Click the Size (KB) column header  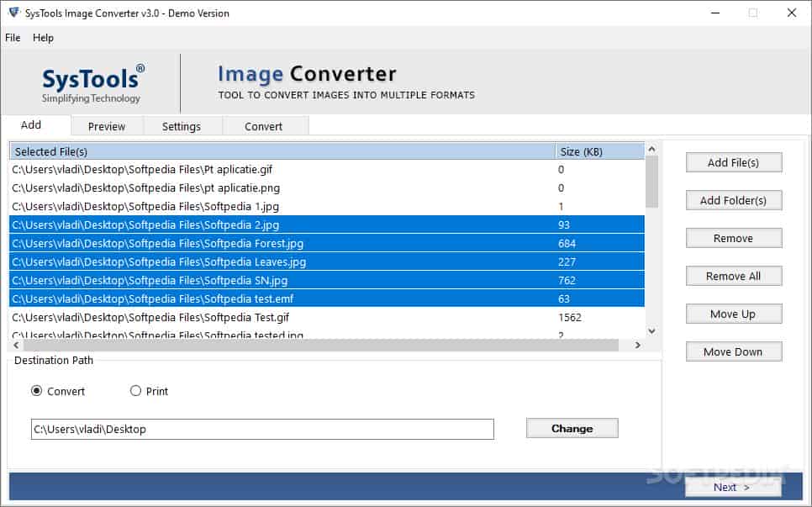coord(600,151)
